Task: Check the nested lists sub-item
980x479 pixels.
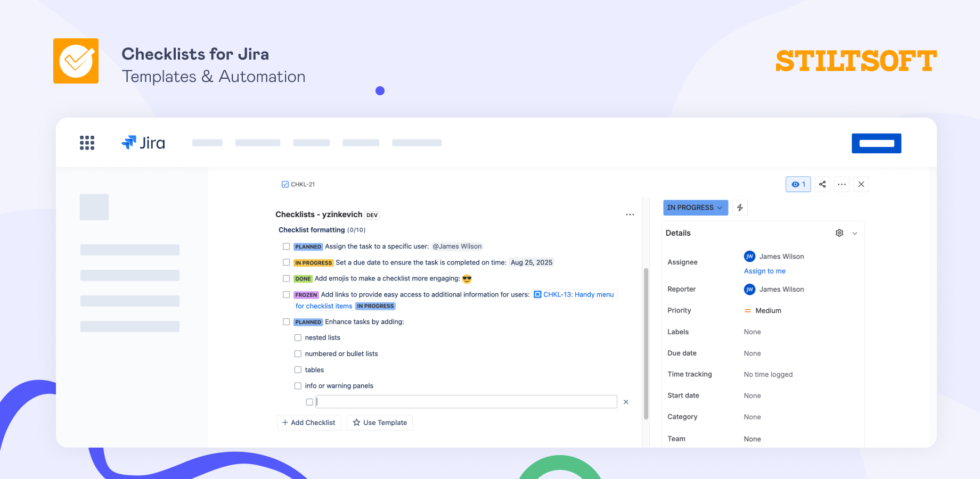Action: tap(298, 337)
